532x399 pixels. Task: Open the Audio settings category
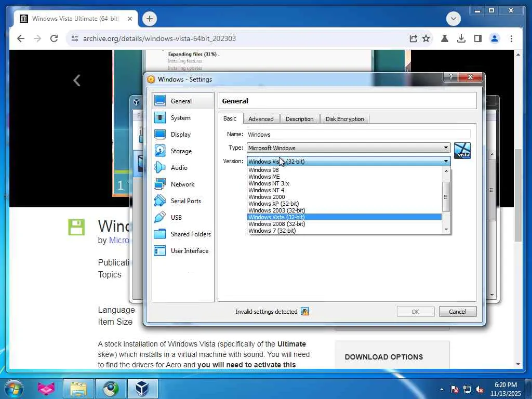coord(183,168)
